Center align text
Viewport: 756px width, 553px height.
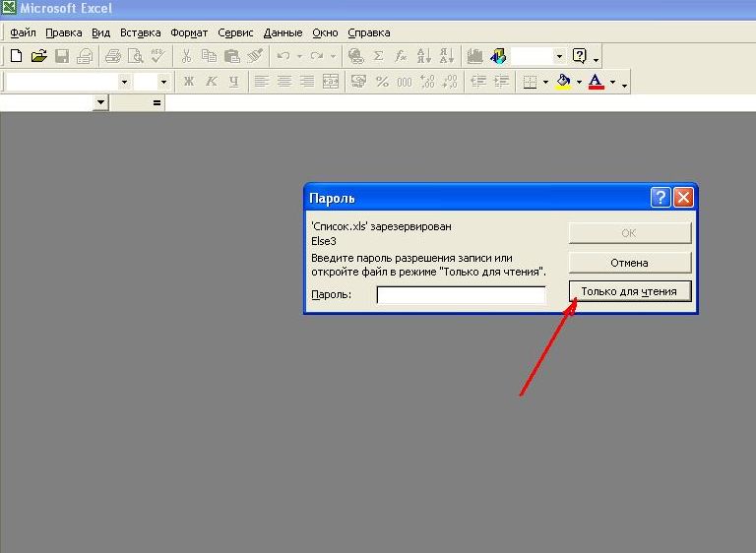tap(284, 82)
